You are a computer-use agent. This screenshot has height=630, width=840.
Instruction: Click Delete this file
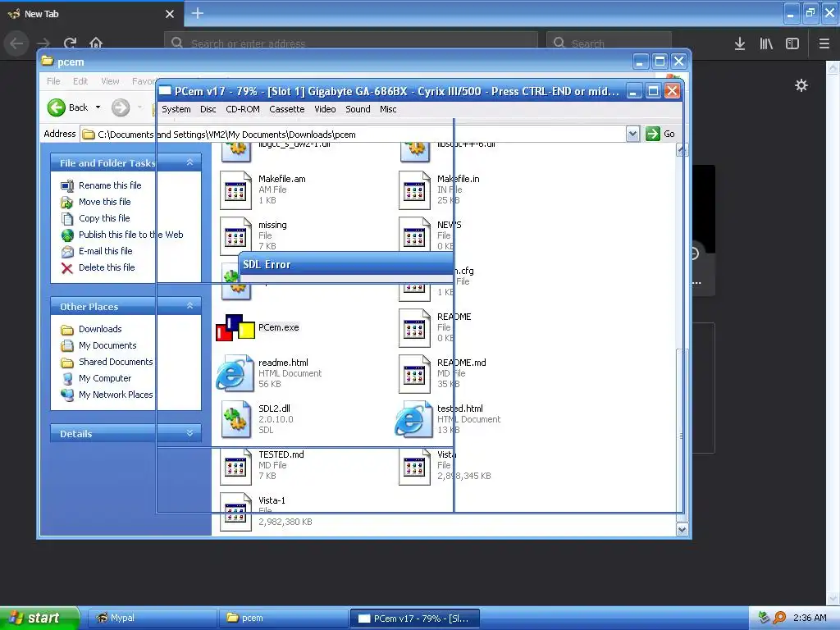[x=107, y=267]
